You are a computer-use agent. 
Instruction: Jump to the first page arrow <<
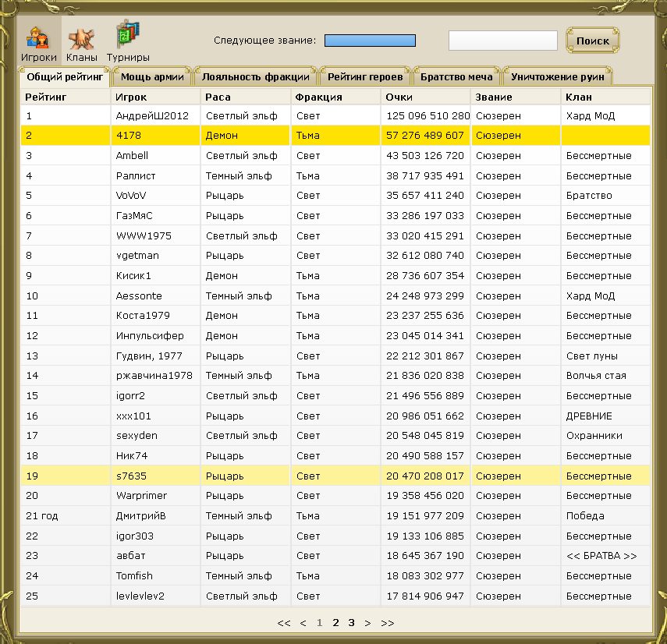(x=284, y=623)
